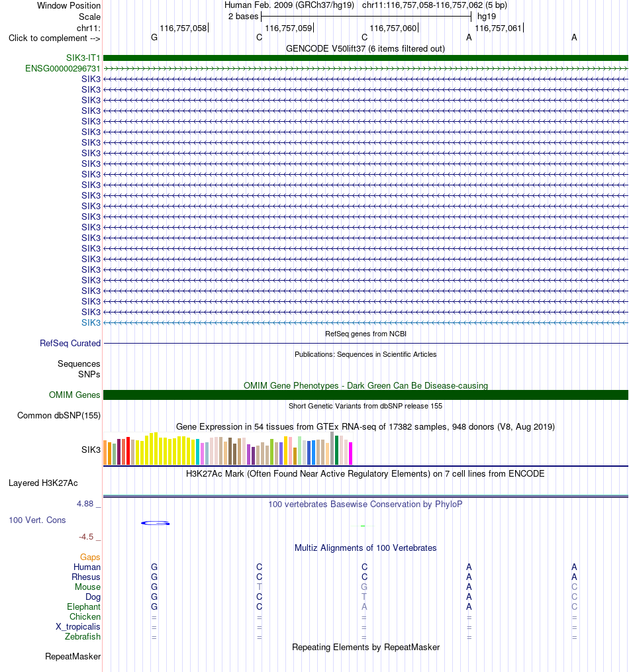Click the Dog species label
629x672 pixels.
(x=93, y=597)
